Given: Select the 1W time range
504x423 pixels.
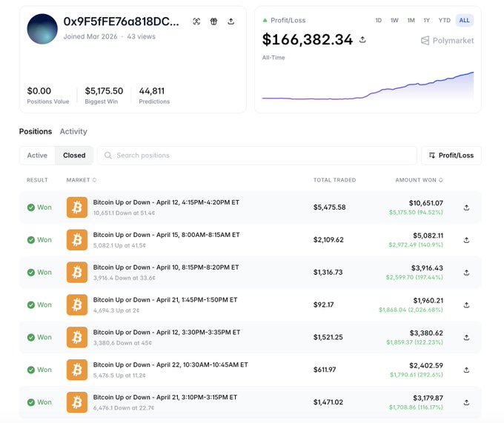Looking at the screenshot, I should pos(394,20).
